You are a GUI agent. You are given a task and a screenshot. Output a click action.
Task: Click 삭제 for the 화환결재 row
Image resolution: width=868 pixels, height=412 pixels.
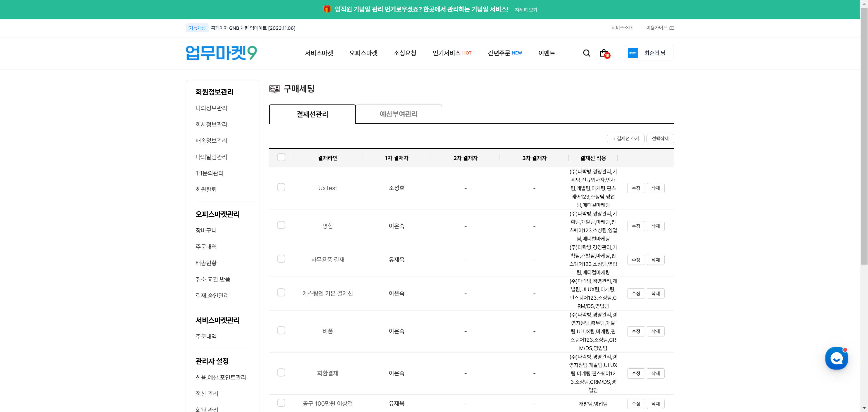click(655, 373)
